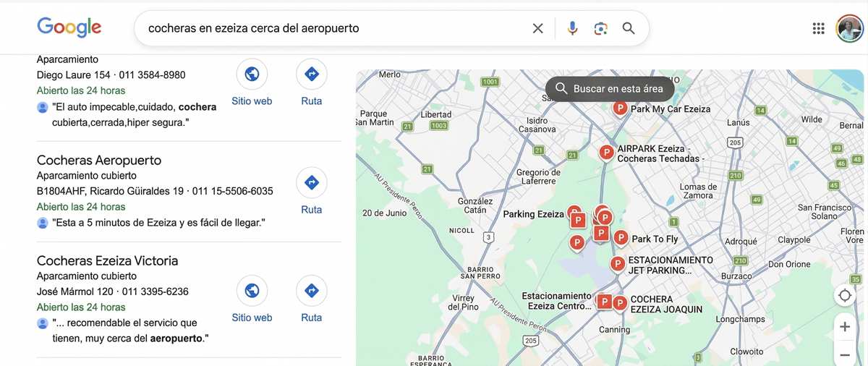Get Ruta directions for Diego Laure listing
Screen dimensions: 868x366
pyautogui.click(x=312, y=74)
